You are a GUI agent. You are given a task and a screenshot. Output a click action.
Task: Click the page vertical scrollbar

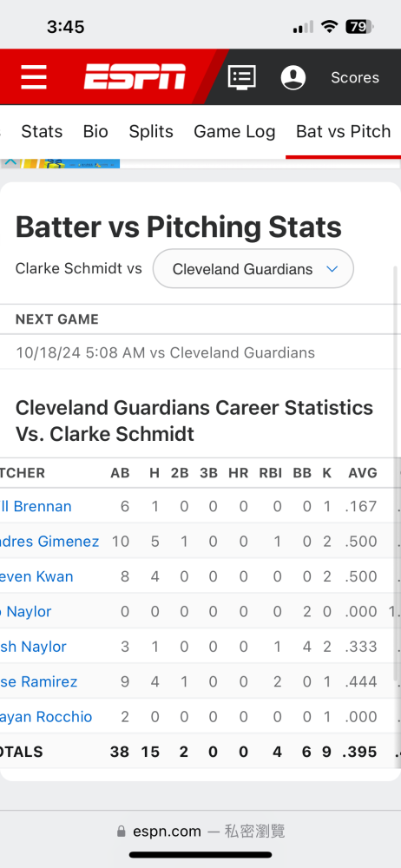(398, 473)
